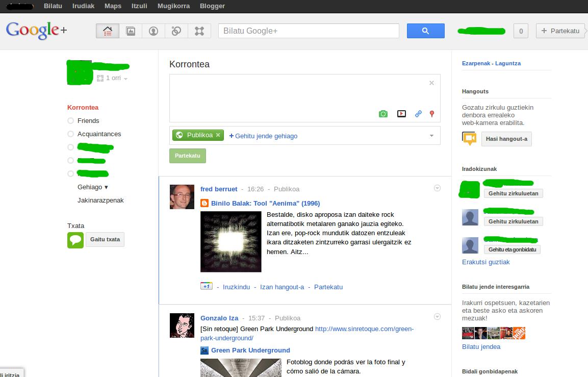Screen dimensions: 588x377
Task: Add a photo with the camera icon
Action: pyautogui.click(x=383, y=114)
